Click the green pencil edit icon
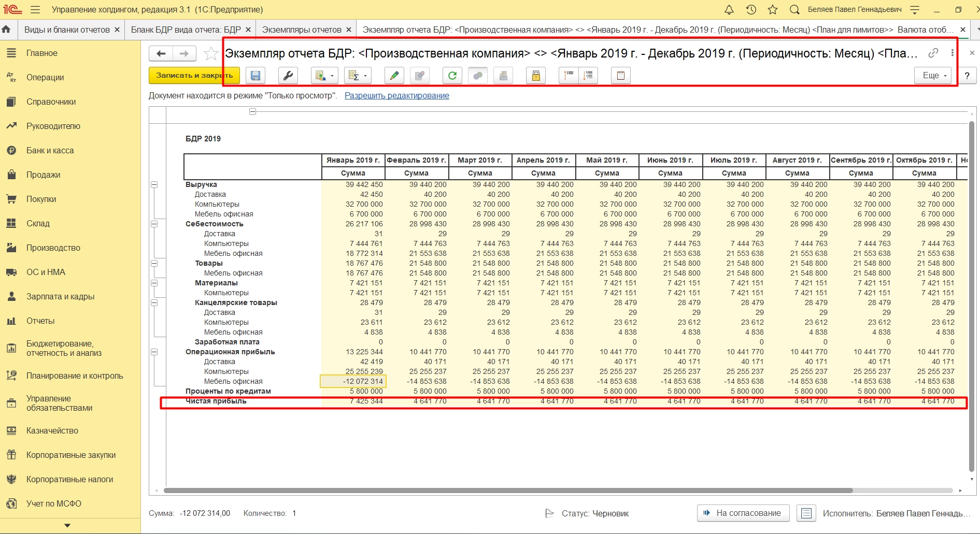Viewport: 980px width, 534px height. click(x=394, y=76)
